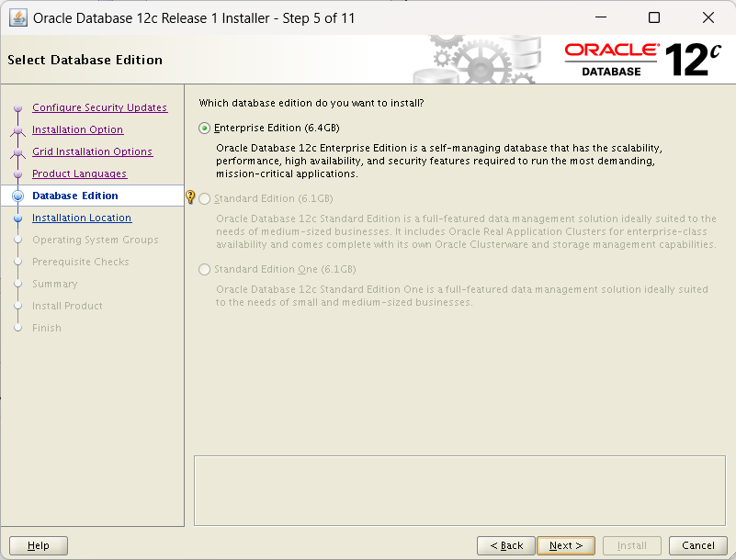Image resolution: width=736 pixels, height=560 pixels.
Task: Click the Product Languages step marker
Action: pos(17,174)
